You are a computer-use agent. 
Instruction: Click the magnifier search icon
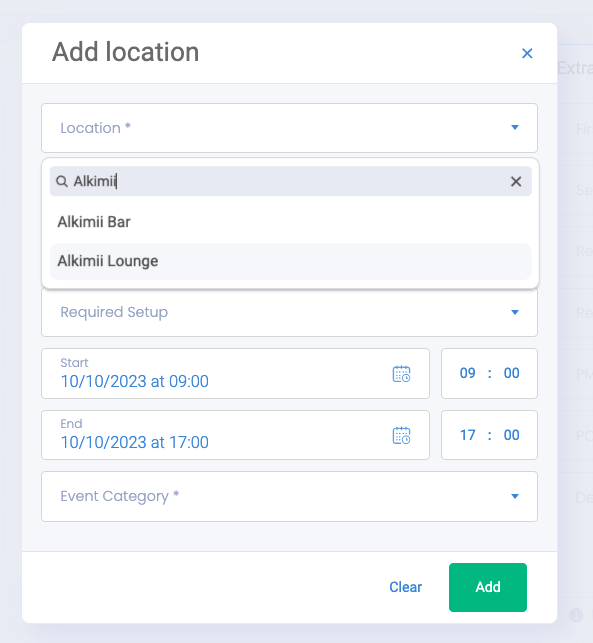pyautogui.click(x=62, y=181)
